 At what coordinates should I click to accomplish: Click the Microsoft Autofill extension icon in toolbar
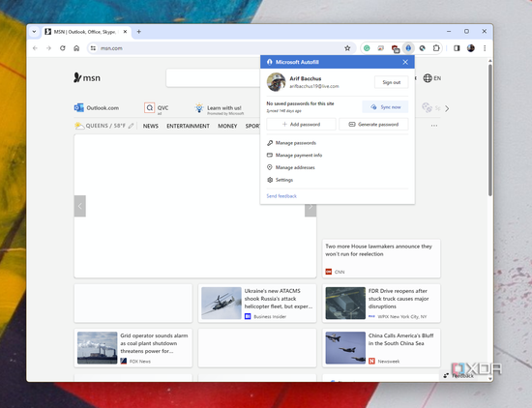point(408,48)
